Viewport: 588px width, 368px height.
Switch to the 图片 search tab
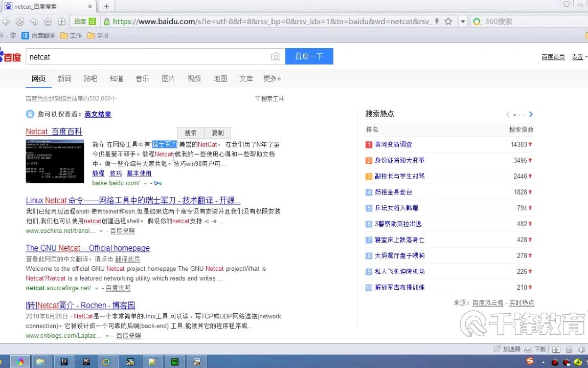(x=168, y=78)
